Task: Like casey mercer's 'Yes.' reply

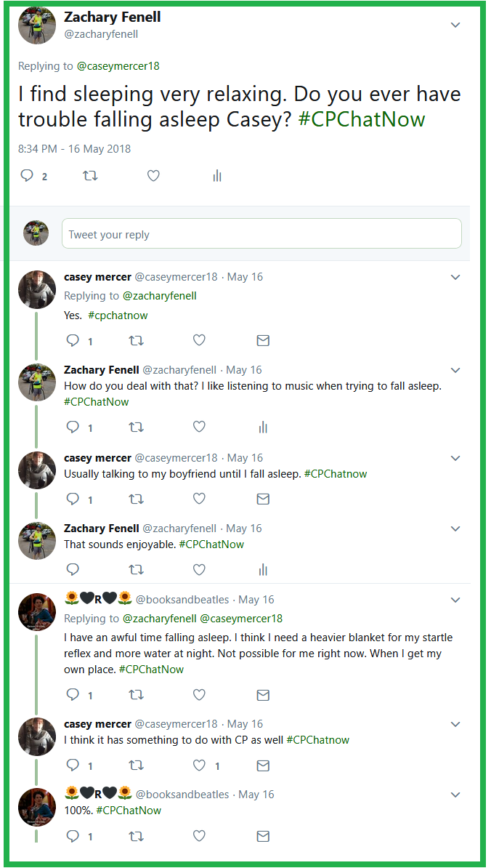Action: [x=199, y=340]
